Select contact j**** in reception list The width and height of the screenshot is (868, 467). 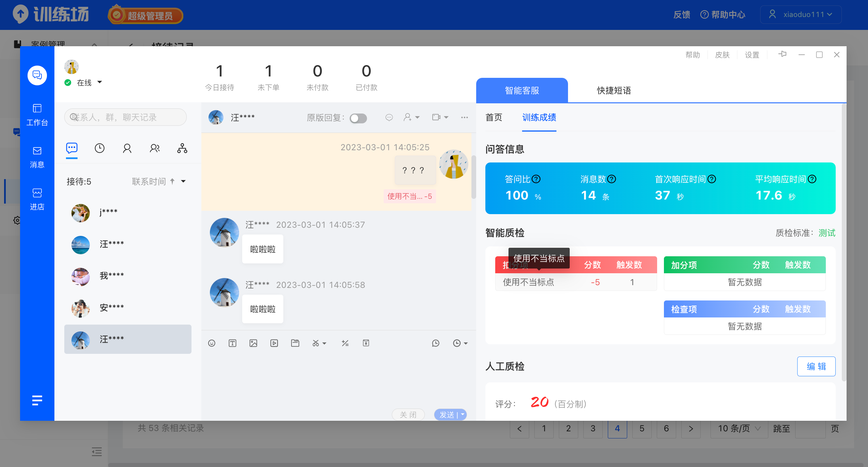coord(128,212)
